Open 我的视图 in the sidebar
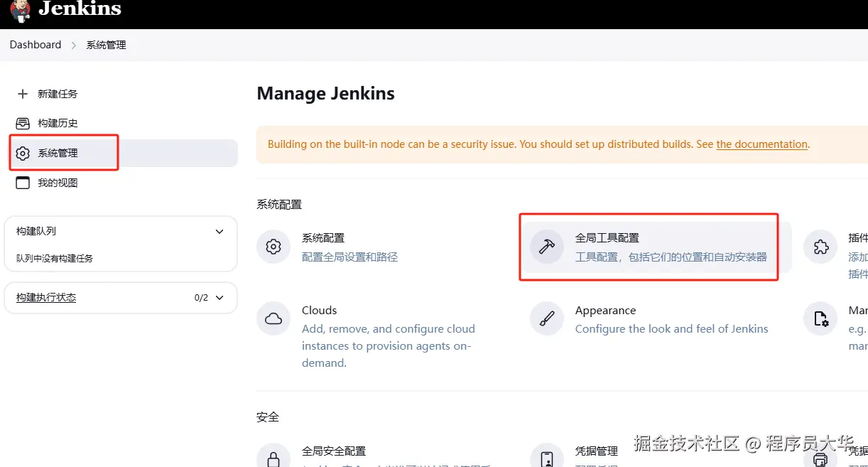The image size is (868, 467). 58,183
